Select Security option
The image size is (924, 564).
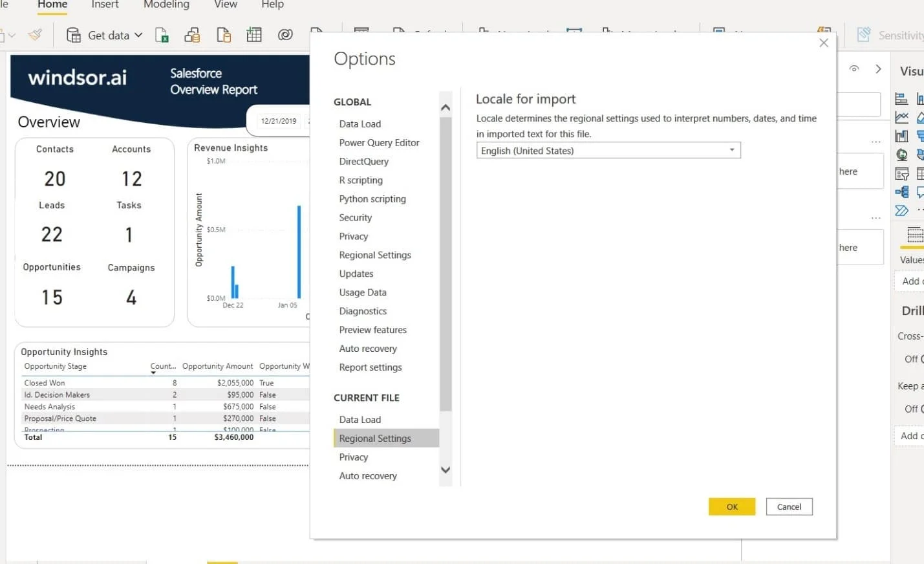tap(356, 217)
